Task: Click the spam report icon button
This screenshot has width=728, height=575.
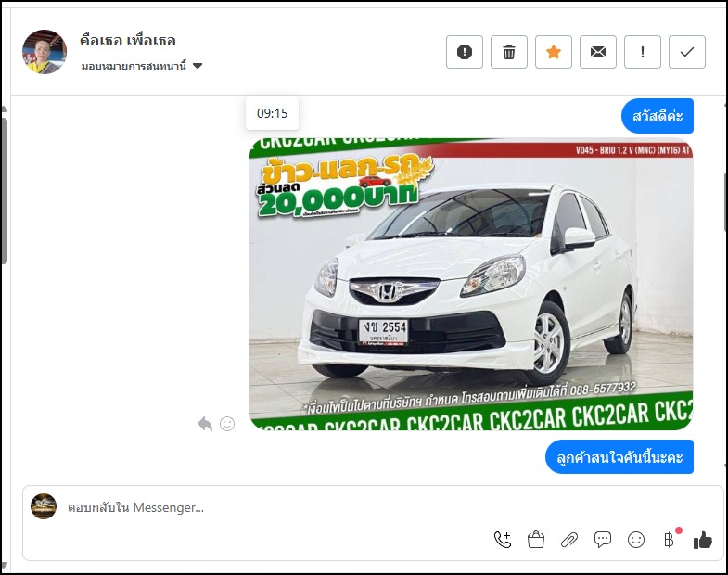Action: pyautogui.click(x=465, y=52)
